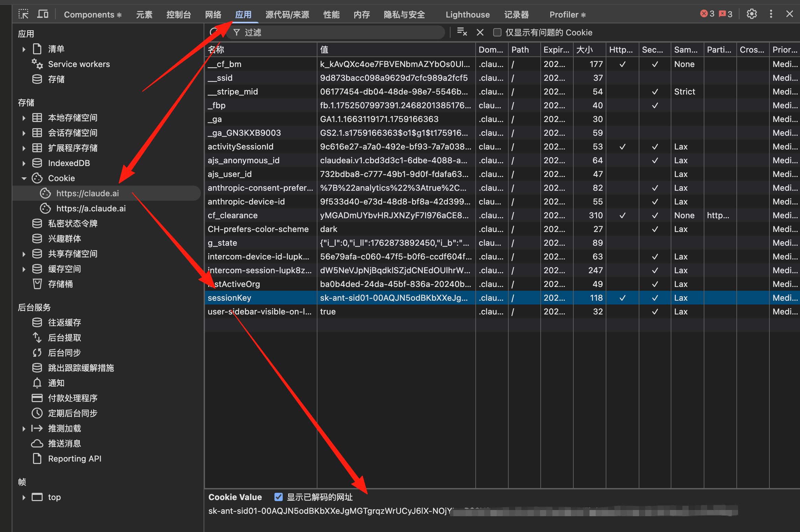
Task: Click the inspect element picker icon
Action: [23, 14]
